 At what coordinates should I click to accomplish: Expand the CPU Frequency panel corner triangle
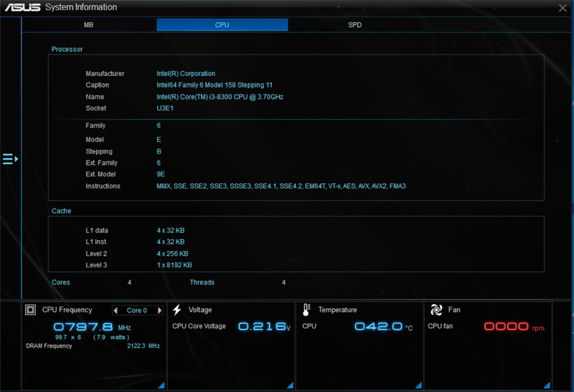pyautogui.click(x=161, y=385)
